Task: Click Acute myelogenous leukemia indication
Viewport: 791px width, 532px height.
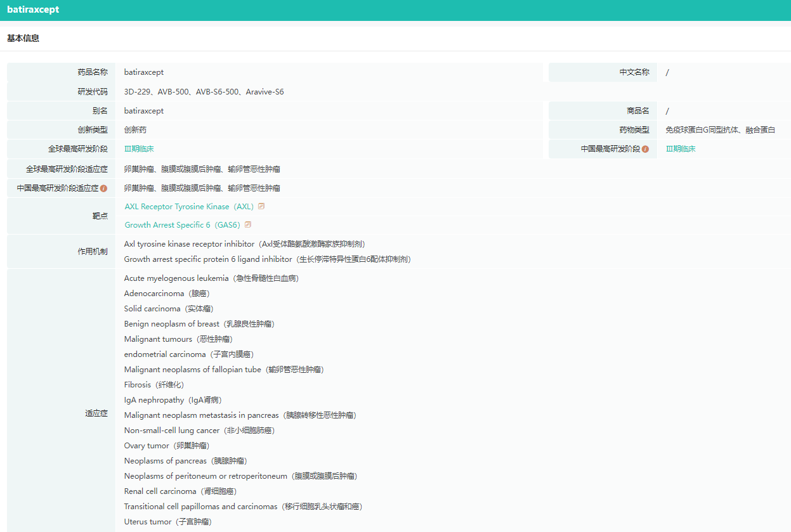Action: [211, 278]
